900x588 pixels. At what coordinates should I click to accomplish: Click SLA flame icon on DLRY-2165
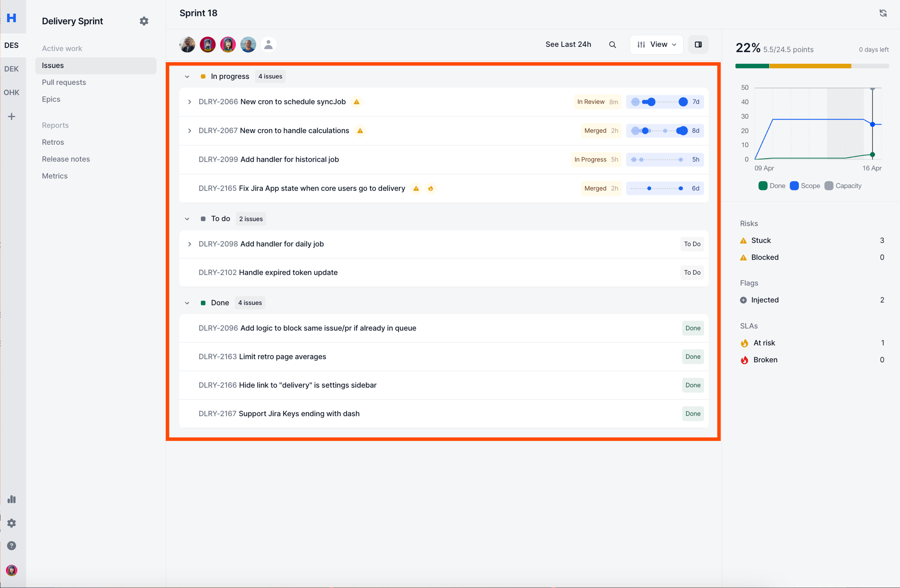point(430,189)
